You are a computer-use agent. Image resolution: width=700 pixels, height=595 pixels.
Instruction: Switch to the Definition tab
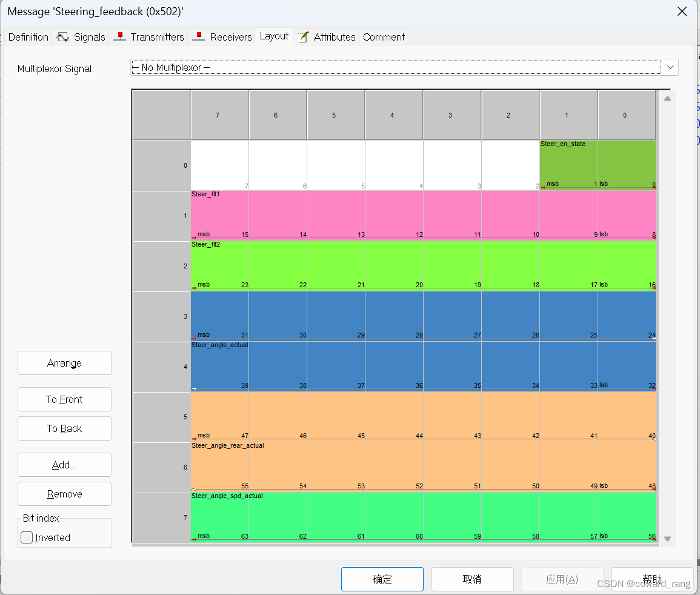(28, 37)
